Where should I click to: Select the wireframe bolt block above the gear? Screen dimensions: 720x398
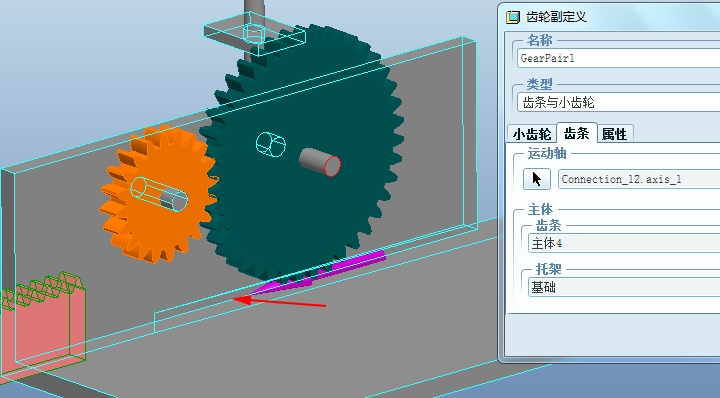pos(255,34)
